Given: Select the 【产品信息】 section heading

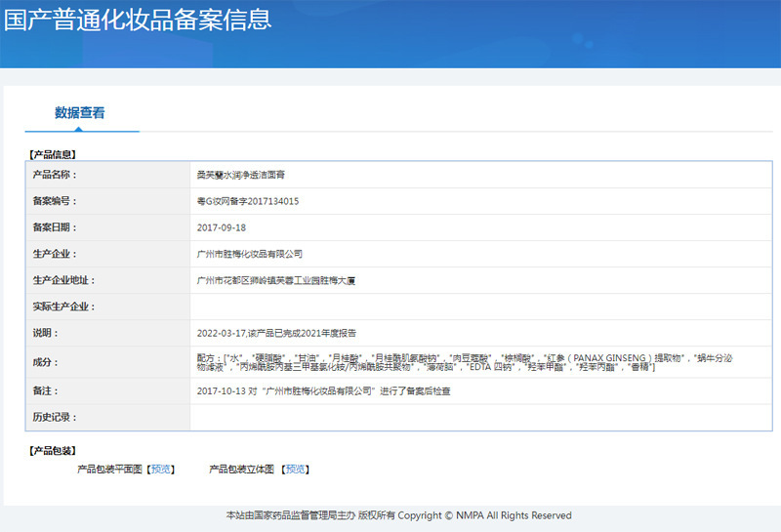Looking at the screenshot, I should (x=53, y=155).
